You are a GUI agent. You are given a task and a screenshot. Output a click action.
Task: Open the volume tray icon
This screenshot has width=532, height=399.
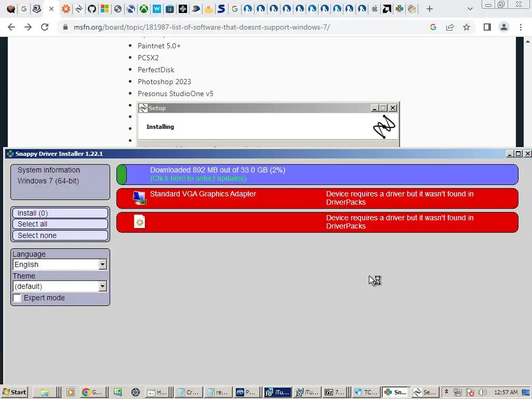click(482, 392)
